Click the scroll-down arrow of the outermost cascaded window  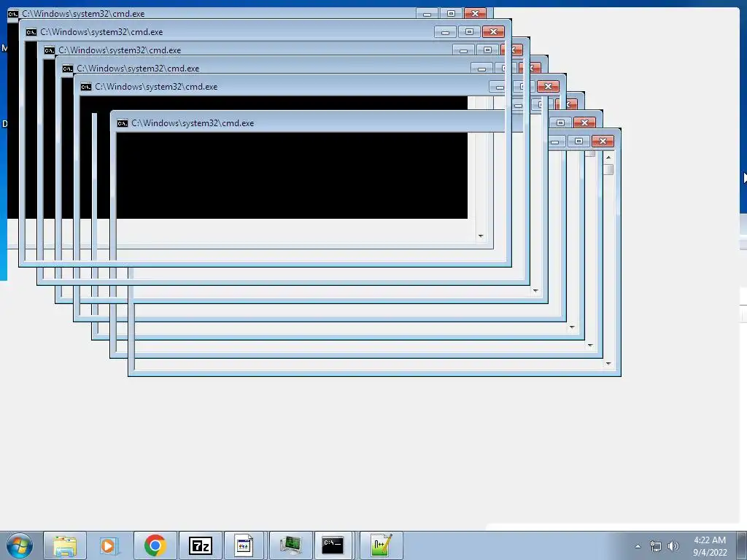(x=608, y=364)
